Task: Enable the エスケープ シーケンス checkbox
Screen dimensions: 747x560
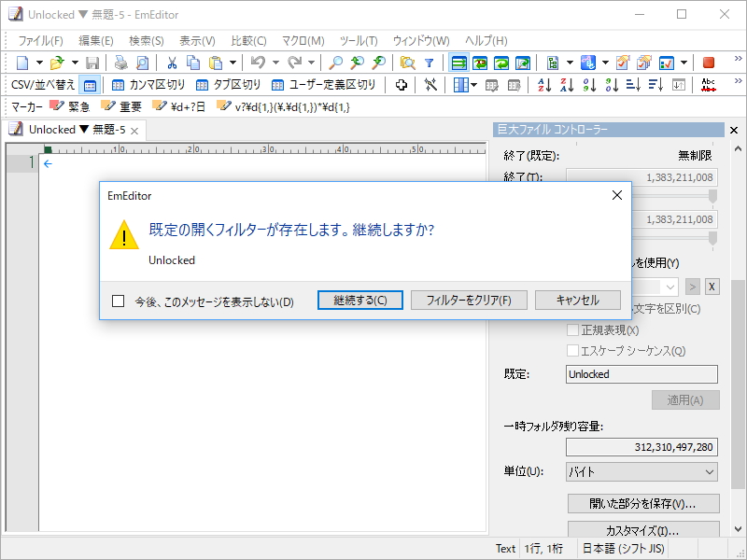Action: coord(572,348)
